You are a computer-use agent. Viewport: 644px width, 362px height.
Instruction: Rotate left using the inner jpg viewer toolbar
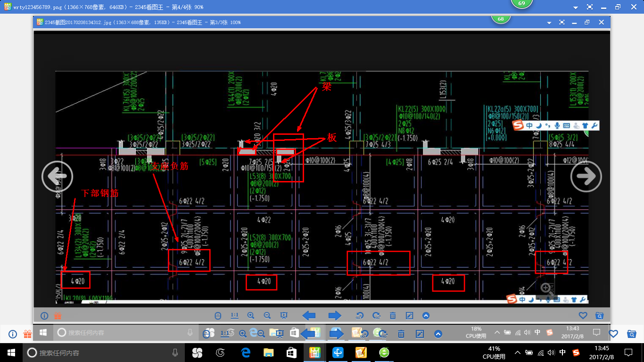pyautogui.click(x=360, y=315)
